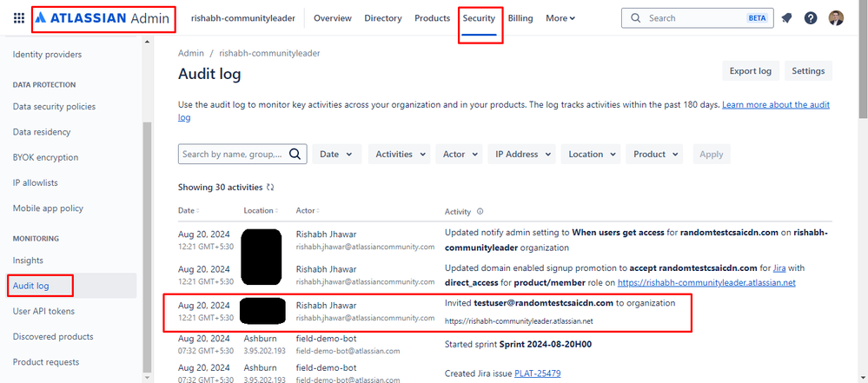Image resolution: width=868 pixels, height=383 pixels.
Task: Switch to the Overview tab
Action: click(333, 18)
